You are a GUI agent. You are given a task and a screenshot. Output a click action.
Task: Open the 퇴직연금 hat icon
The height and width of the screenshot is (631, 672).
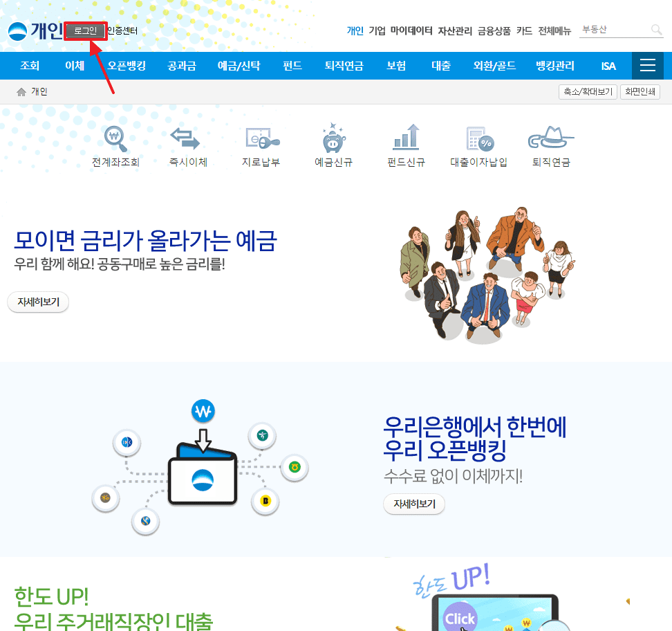pos(551,137)
